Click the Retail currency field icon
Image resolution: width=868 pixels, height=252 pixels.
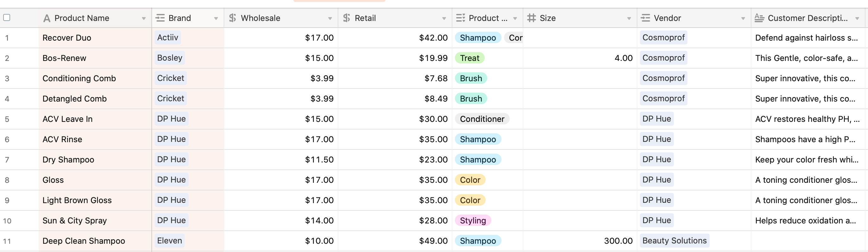(x=346, y=18)
